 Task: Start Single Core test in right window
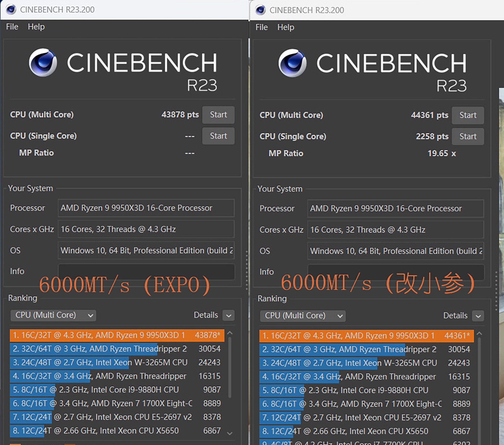pyautogui.click(x=468, y=137)
